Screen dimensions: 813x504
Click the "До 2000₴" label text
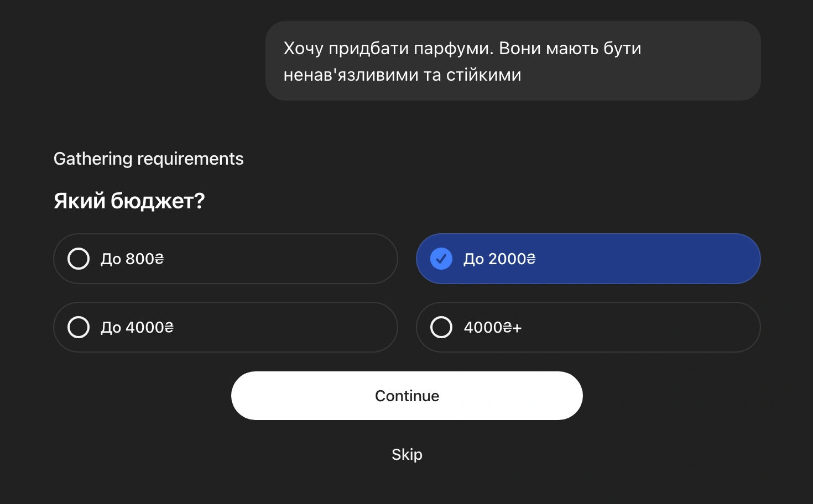tap(499, 258)
